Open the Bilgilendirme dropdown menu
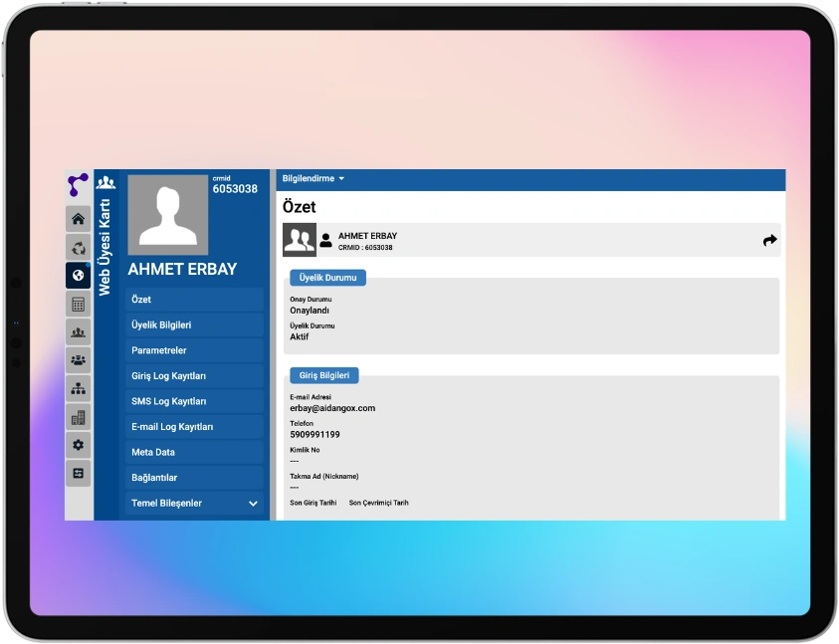Screen dimensions: 839x644 pyautogui.click(x=313, y=179)
